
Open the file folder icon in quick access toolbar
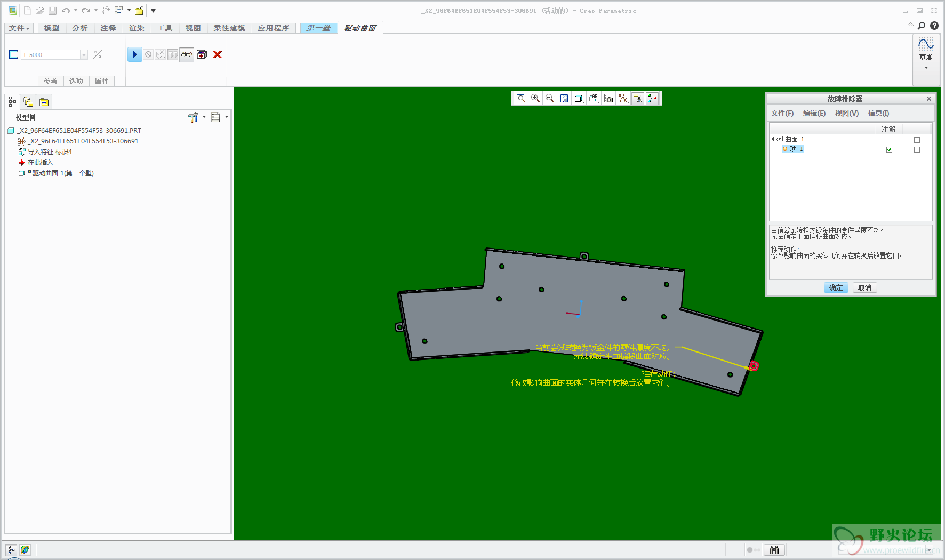(39, 11)
